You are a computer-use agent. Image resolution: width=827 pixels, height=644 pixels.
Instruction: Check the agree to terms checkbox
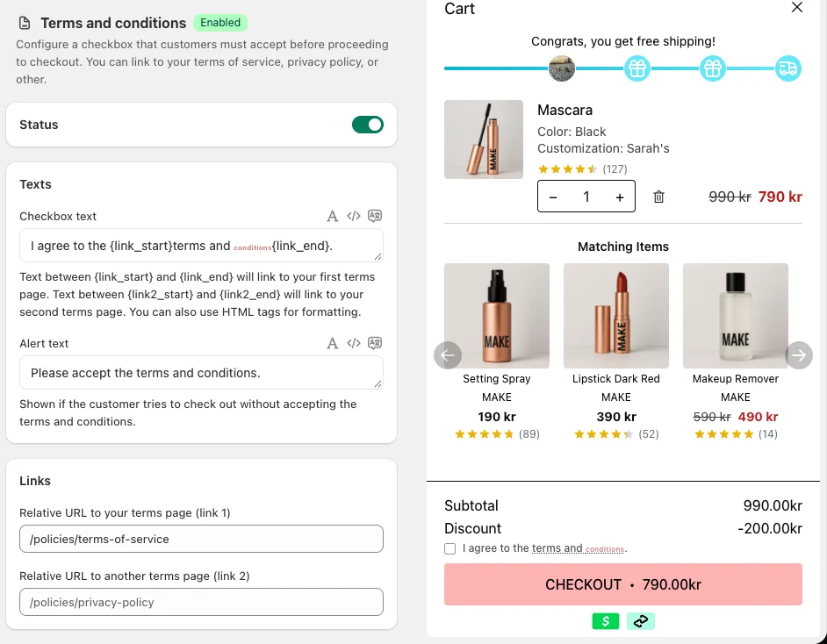[x=449, y=549]
